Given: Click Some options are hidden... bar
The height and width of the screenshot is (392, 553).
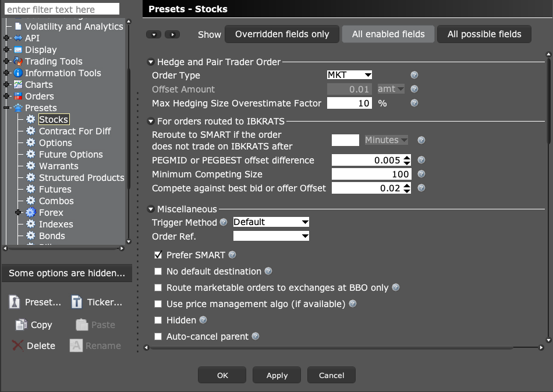Looking at the screenshot, I should pyautogui.click(x=67, y=273).
